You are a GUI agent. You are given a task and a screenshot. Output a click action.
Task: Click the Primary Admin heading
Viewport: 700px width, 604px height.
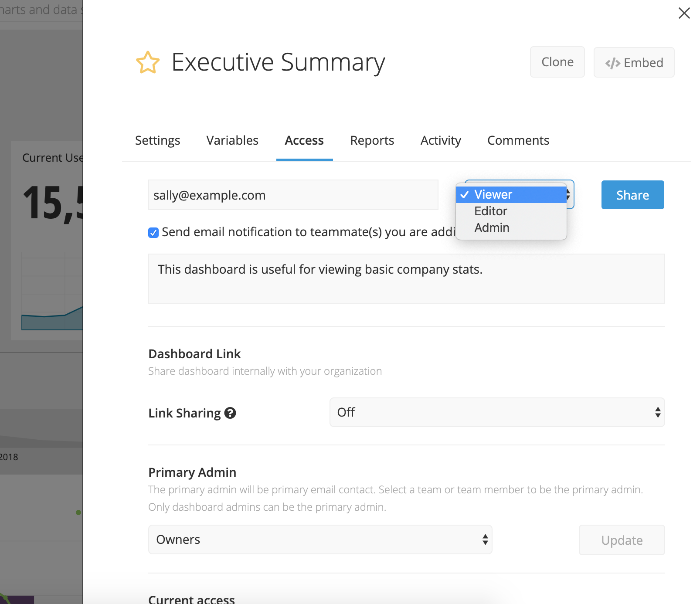coord(192,472)
